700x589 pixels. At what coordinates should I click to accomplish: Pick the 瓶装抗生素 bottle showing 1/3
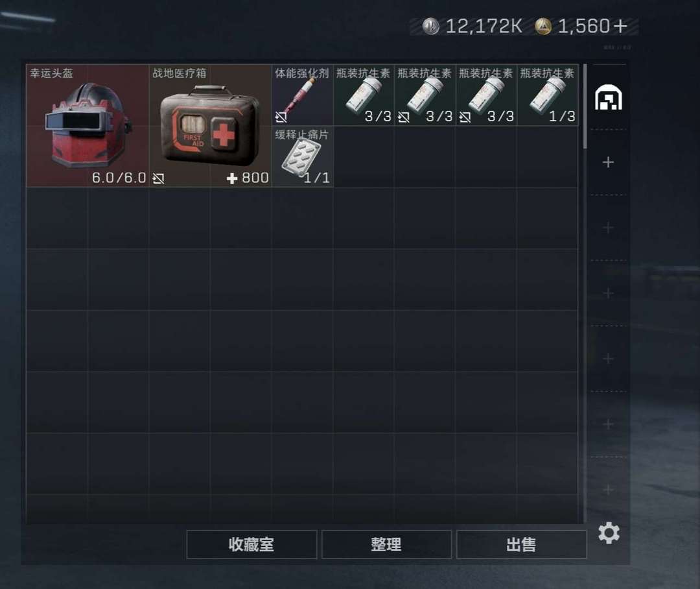[548, 95]
